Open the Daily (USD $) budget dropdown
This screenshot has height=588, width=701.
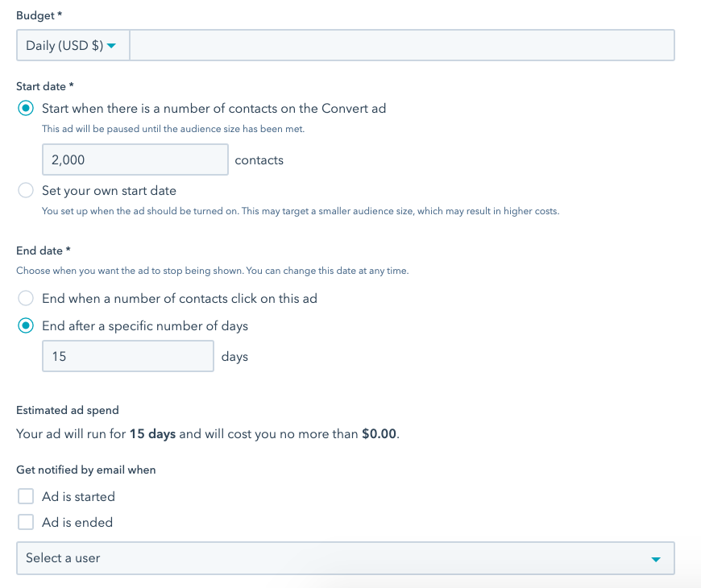72,46
